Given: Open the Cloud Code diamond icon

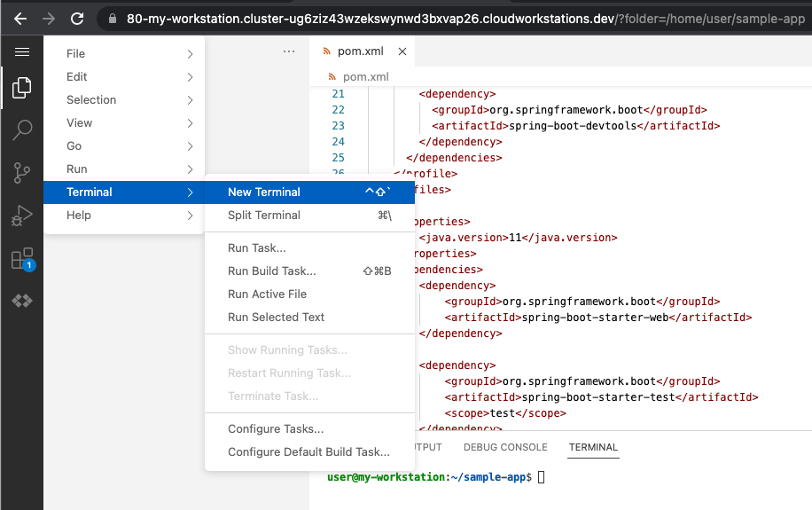Looking at the screenshot, I should click(22, 302).
